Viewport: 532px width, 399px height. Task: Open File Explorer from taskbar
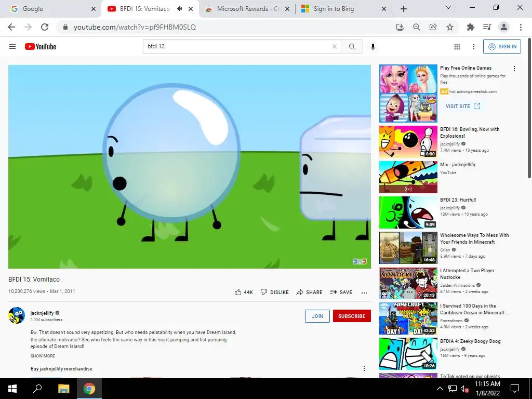[x=63, y=389]
